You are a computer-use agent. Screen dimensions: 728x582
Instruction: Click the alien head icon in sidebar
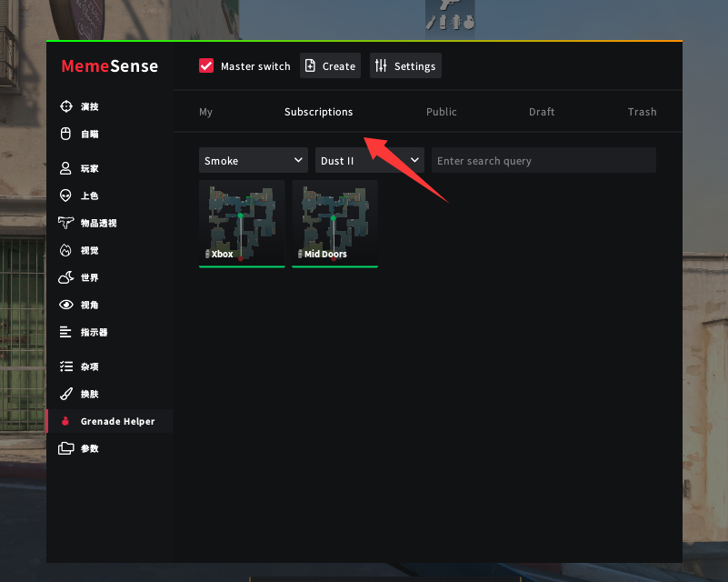[65, 196]
